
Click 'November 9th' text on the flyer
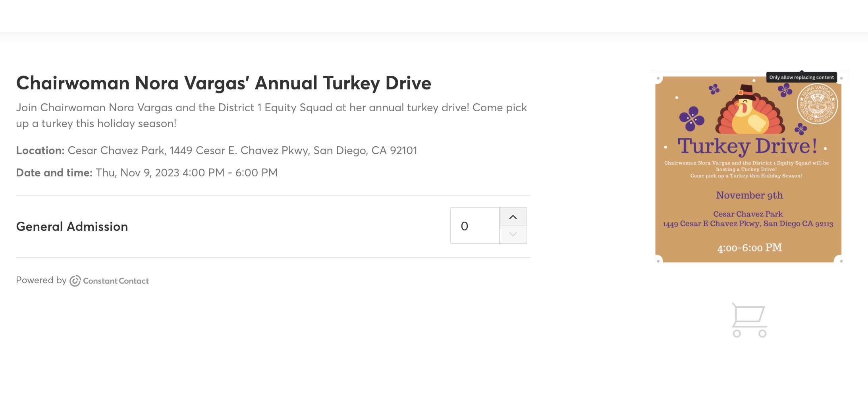tap(749, 195)
